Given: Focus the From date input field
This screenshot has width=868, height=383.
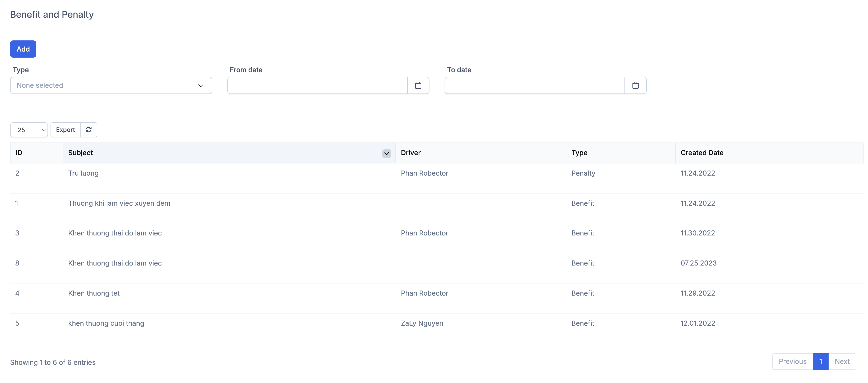Looking at the screenshot, I should (x=317, y=85).
